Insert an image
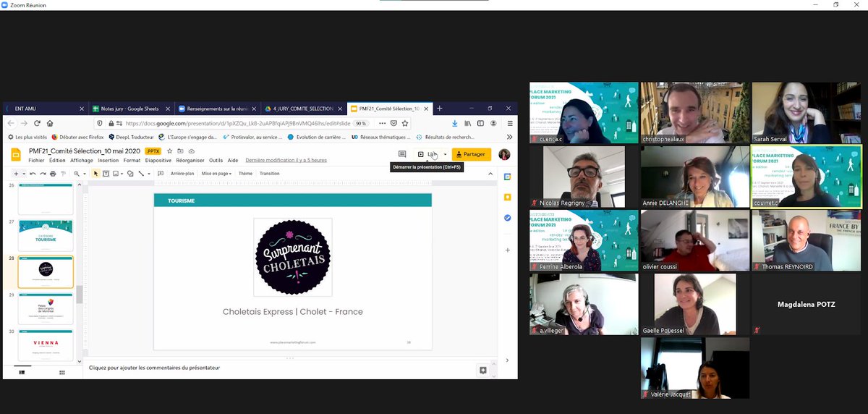 click(116, 174)
